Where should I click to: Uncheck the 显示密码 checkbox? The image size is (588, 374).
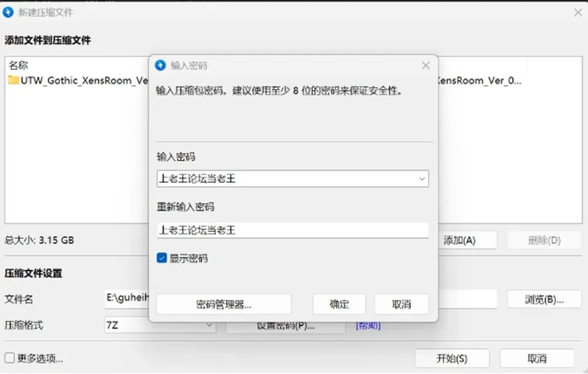tap(162, 258)
